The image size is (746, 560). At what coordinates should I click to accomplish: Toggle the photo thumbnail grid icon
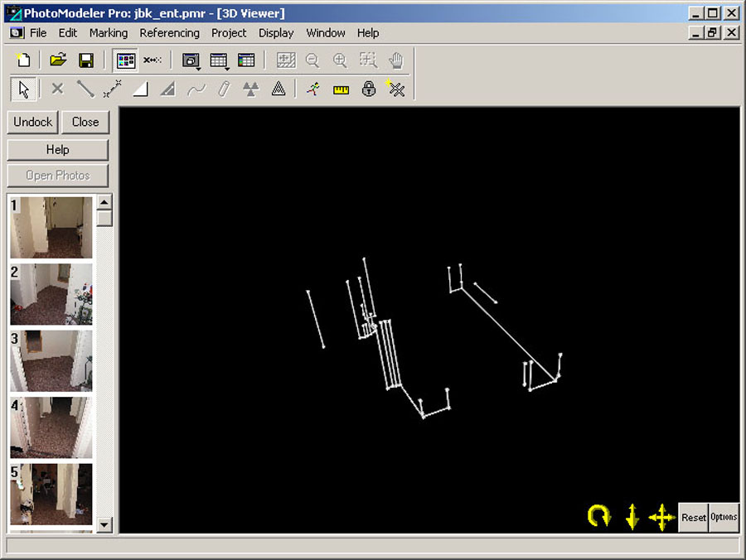tap(126, 60)
